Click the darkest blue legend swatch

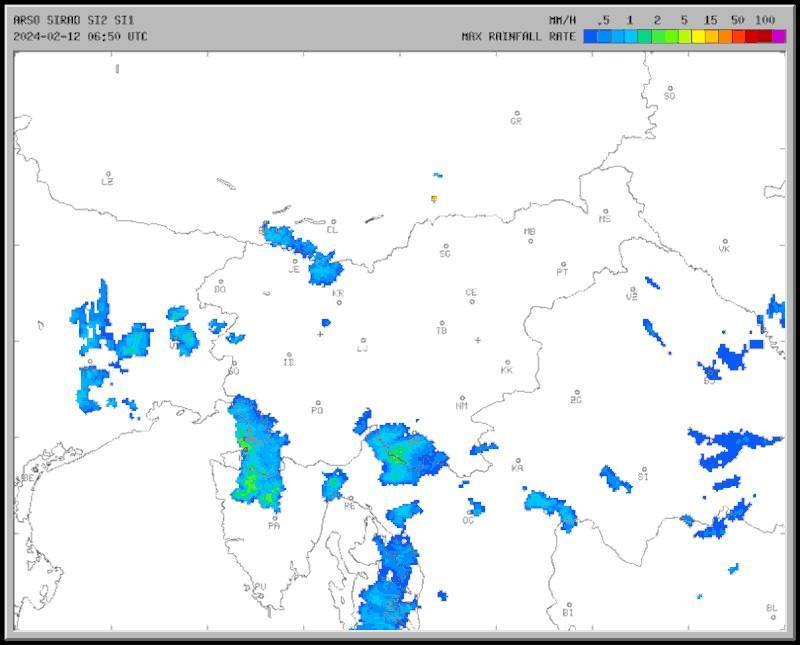[x=591, y=36]
